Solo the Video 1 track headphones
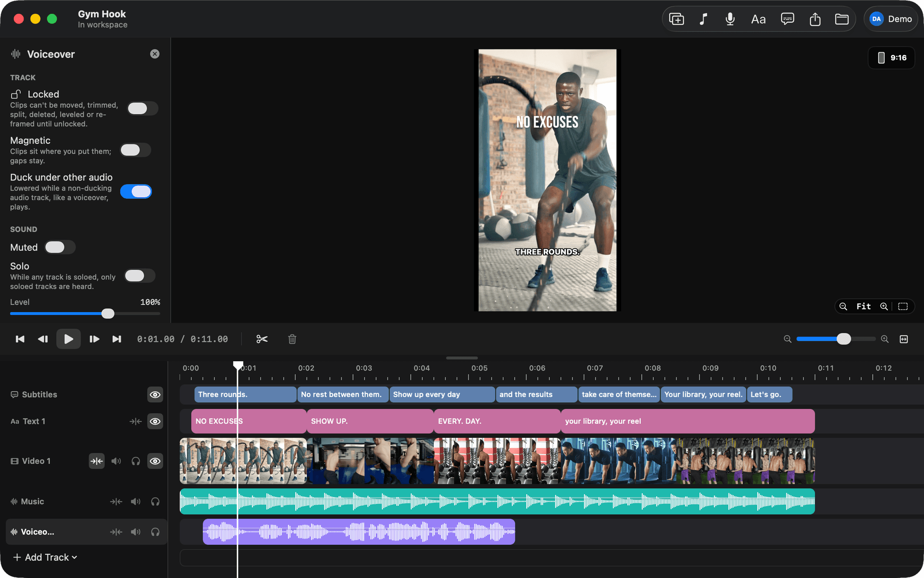This screenshot has width=924, height=578. pos(136,461)
